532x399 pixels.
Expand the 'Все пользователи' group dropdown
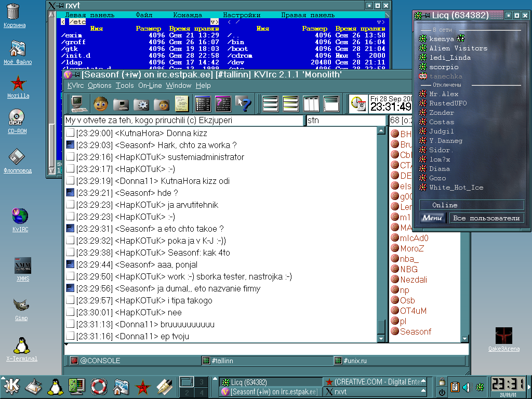coord(486,218)
